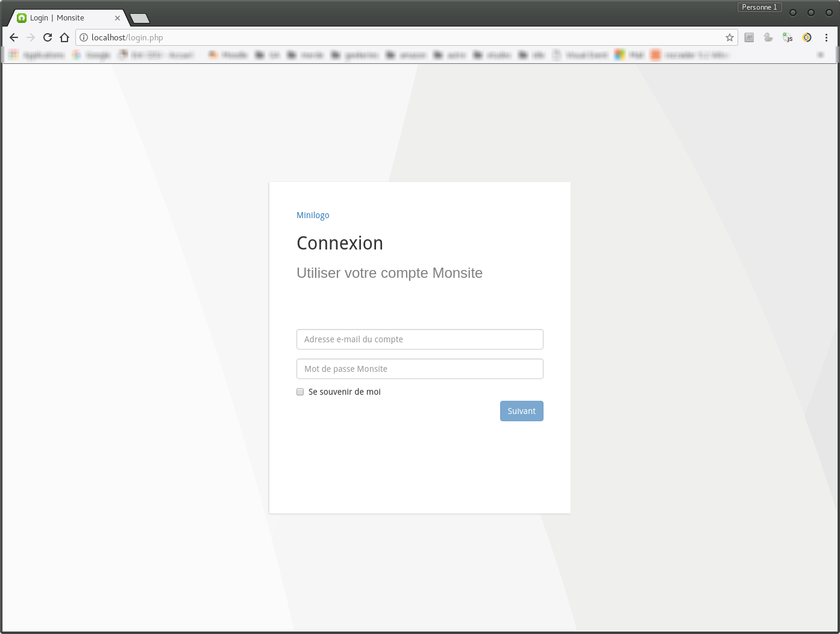This screenshot has width=840, height=634.
Task: Click the grey chart extension icon
Action: [x=749, y=37]
